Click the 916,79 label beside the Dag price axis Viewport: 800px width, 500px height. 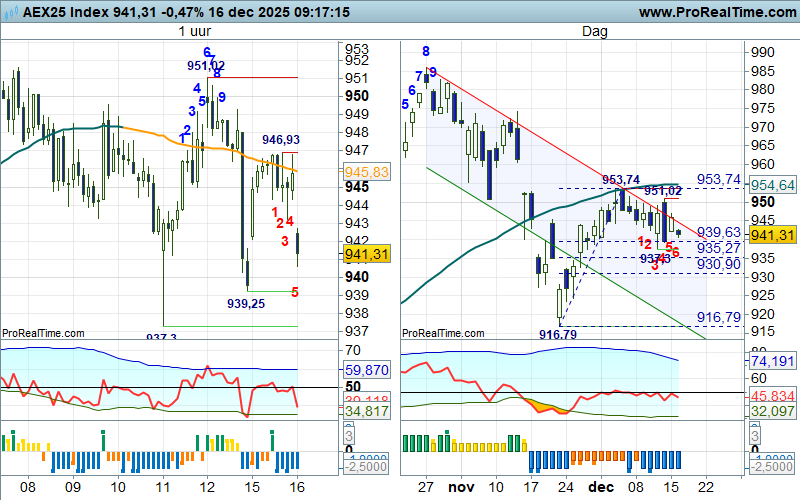click(x=719, y=318)
